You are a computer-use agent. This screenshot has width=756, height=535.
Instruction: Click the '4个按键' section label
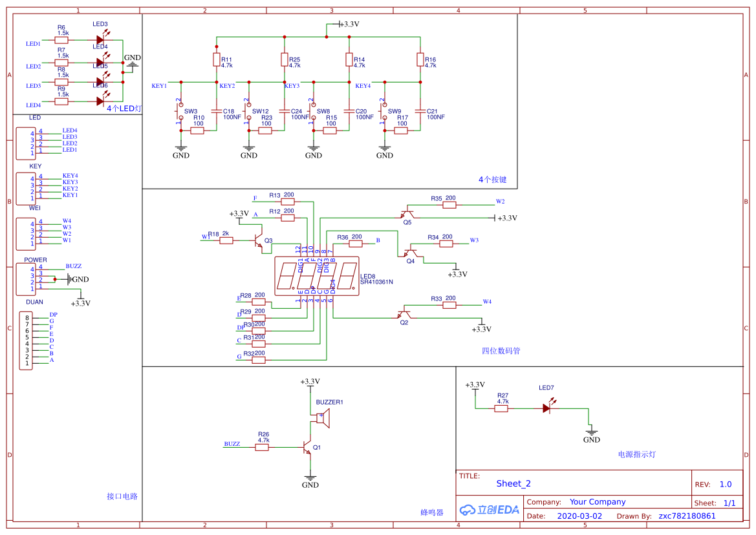pos(492,180)
